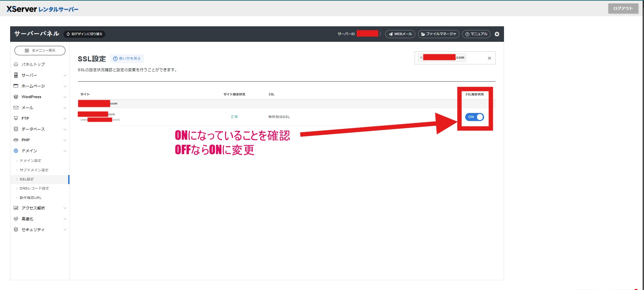This screenshot has width=644, height=290.
Task: Click 全メニュー表示 button
Action: click(x=40, y=51)
